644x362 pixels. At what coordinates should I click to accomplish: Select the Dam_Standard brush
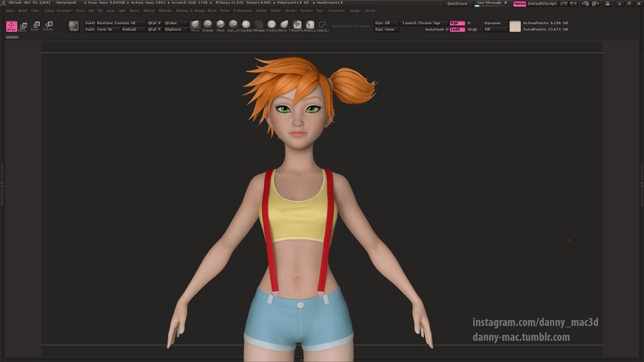[x=233, y=26]
